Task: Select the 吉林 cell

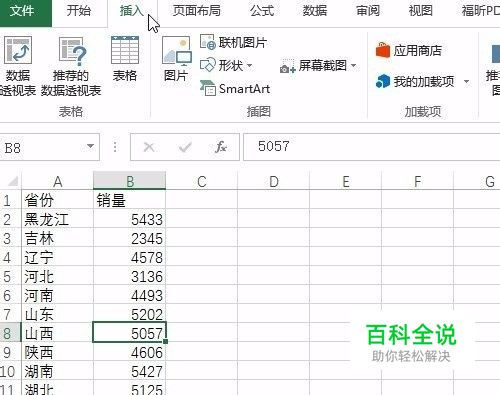Action: (57, 238)
